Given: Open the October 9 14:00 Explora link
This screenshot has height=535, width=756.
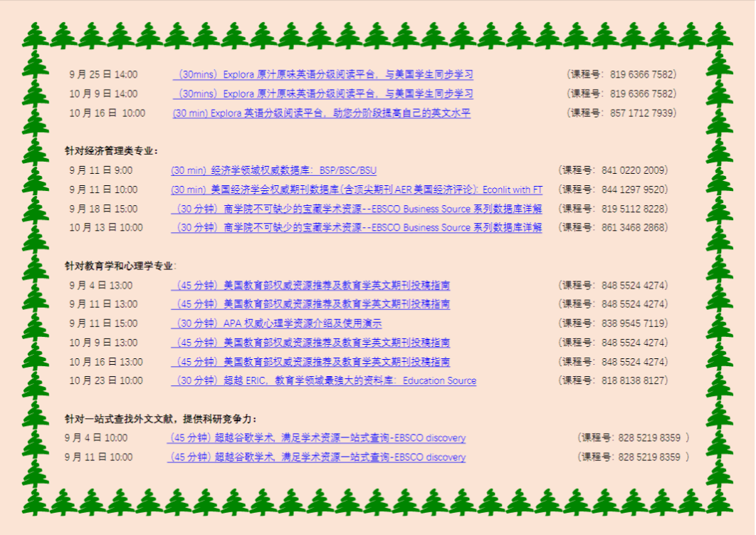Looking at the screenshot, I should click(x=322, y=94).
